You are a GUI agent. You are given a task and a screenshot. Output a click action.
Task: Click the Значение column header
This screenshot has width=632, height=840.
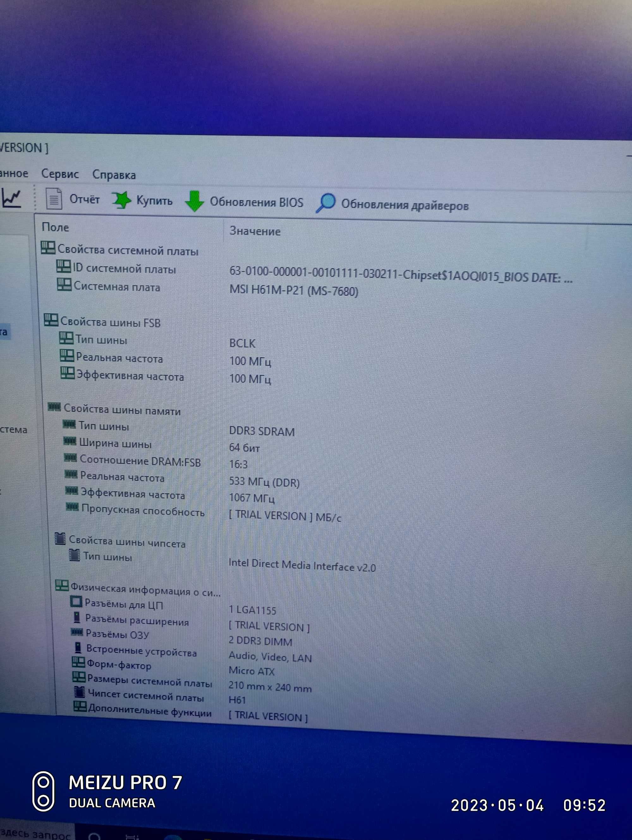(255, 231)
